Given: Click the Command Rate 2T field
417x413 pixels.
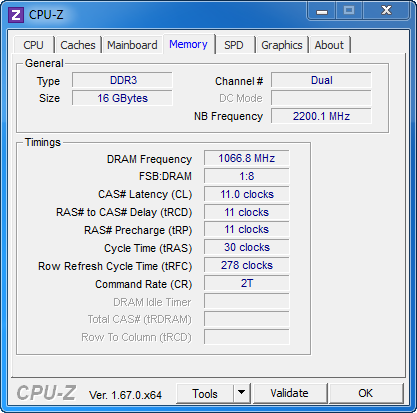Looking at the screenshot, I should click(247, 283).
